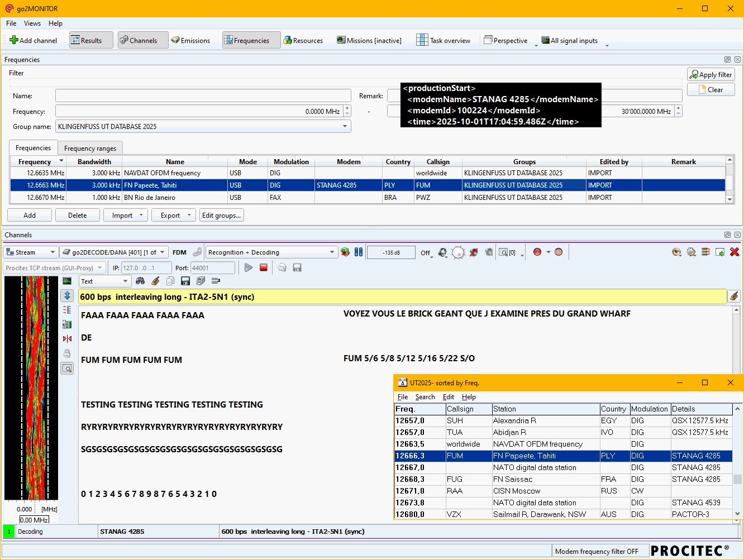Click the red mirror-arrows icon beside the waterfall
This screenshot has width=744, height=560.
[x=67, y=339]
